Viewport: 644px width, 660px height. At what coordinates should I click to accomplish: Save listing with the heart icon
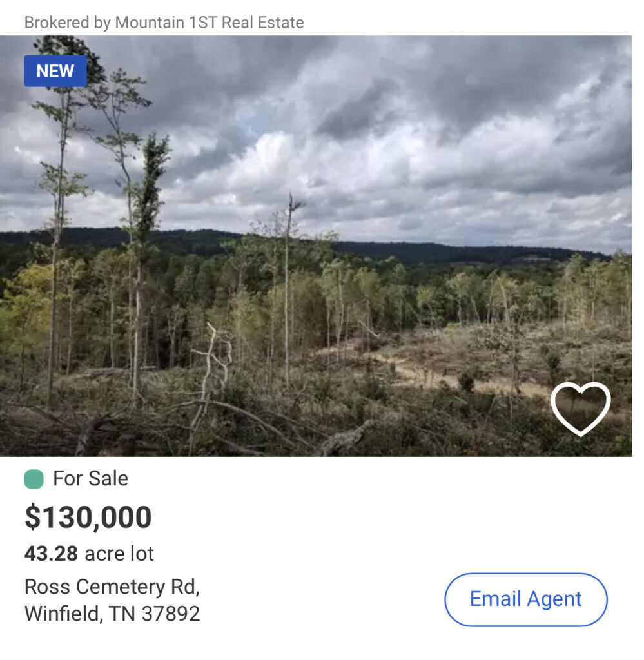pos(580,409)
